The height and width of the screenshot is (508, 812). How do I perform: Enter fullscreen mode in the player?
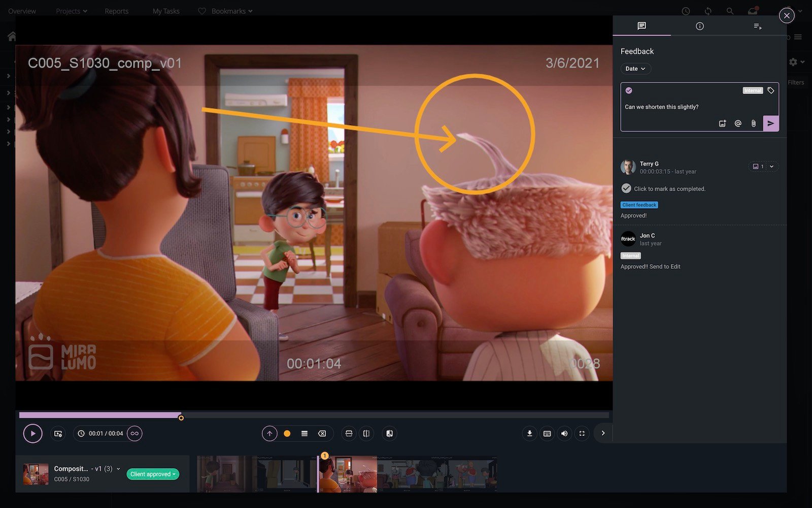point(582,433)
